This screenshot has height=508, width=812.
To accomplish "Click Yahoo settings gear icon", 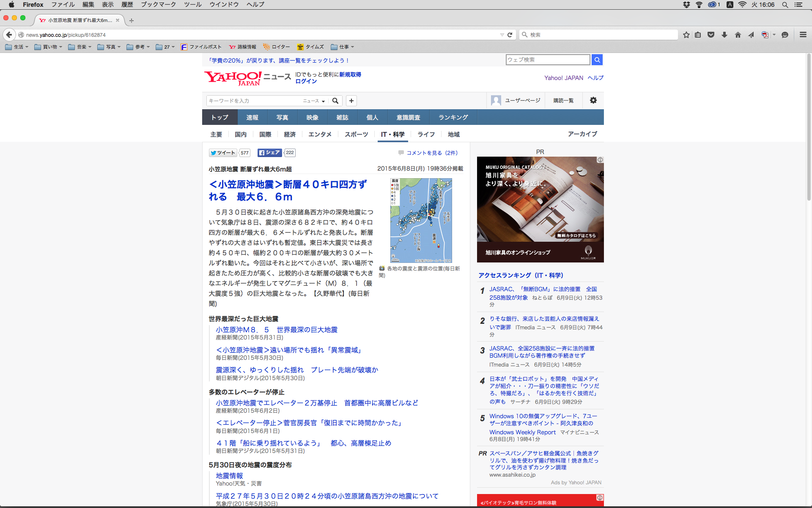I will 593,100.
